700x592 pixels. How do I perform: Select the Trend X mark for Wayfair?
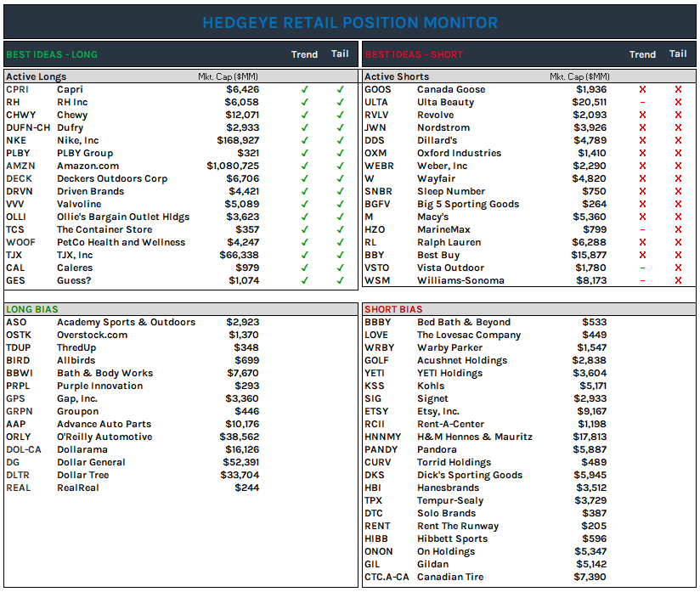642,178
